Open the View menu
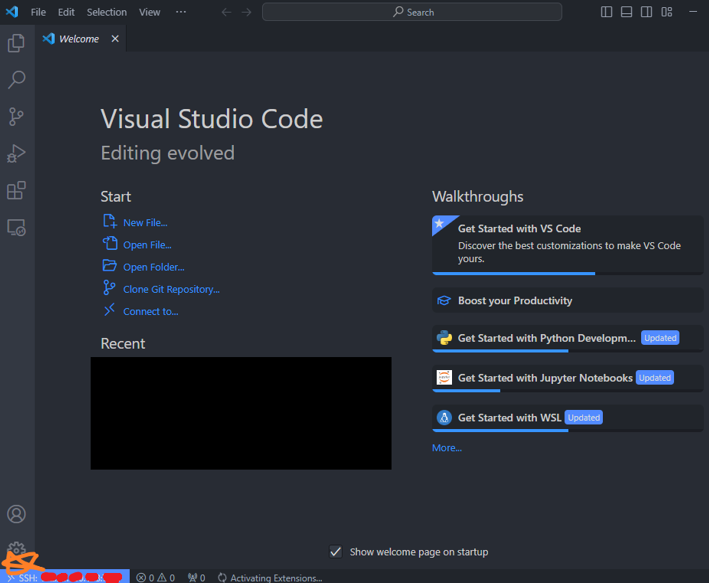Image resolution: width=709 pixels, height=583 pixels. coord(150,12)
